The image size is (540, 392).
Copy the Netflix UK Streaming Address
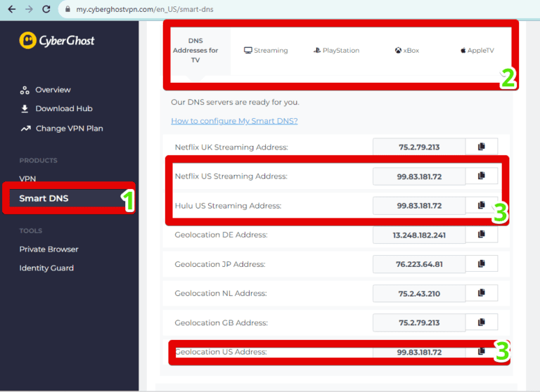[482, 147]
